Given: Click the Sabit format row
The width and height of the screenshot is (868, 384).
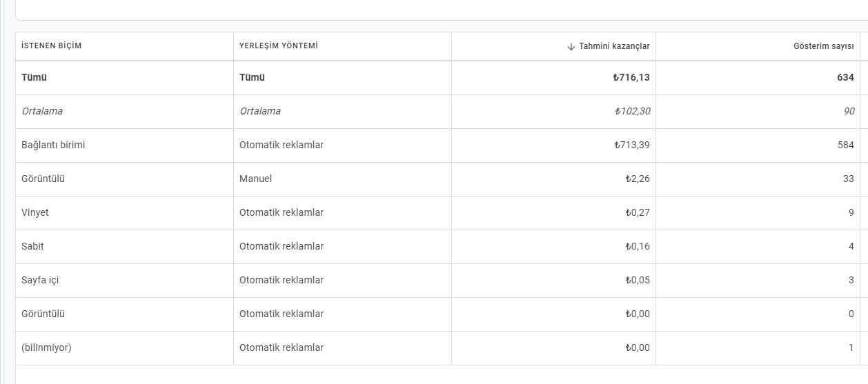Looking at the screenshot, I should coord(441,247).
